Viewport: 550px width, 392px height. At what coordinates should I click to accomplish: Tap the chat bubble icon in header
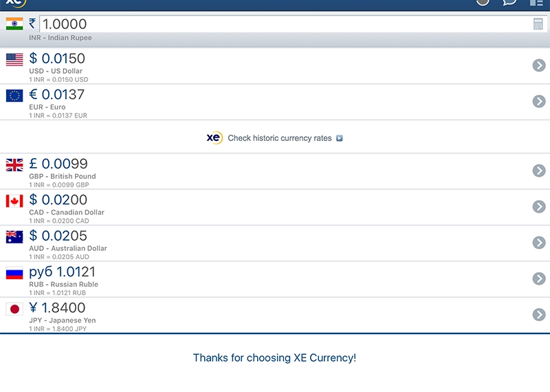tap(509, 3)
